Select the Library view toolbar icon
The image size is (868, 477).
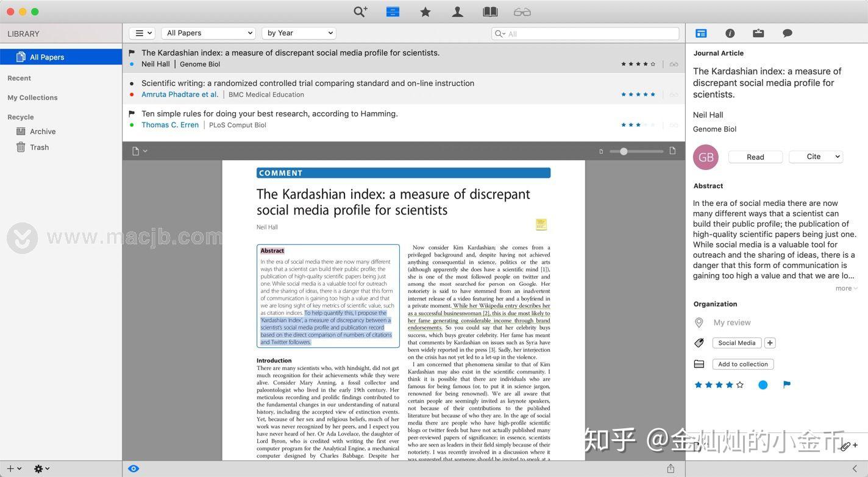coord(393,12)
